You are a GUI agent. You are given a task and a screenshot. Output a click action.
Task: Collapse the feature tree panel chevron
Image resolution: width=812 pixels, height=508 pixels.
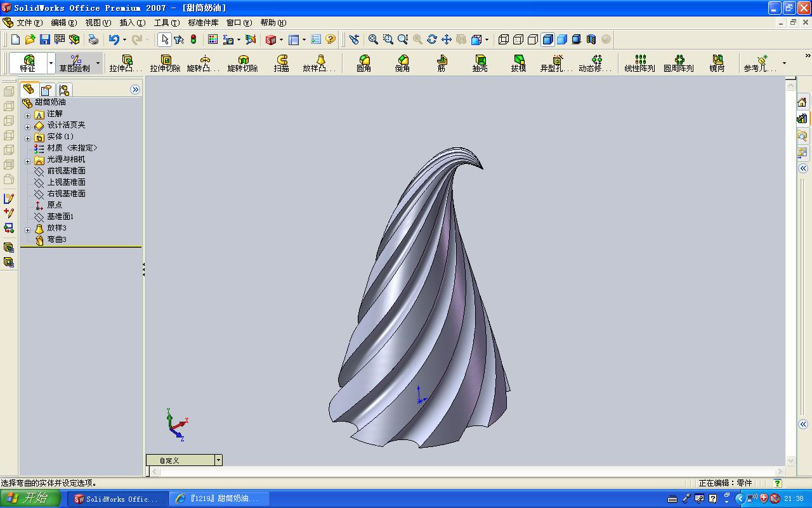135,90
